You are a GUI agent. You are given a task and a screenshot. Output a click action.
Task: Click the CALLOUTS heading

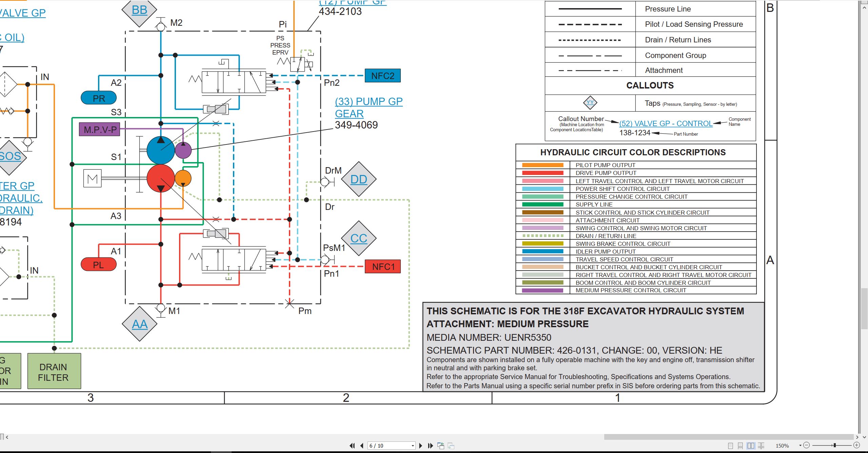click(x=650, y=85)
